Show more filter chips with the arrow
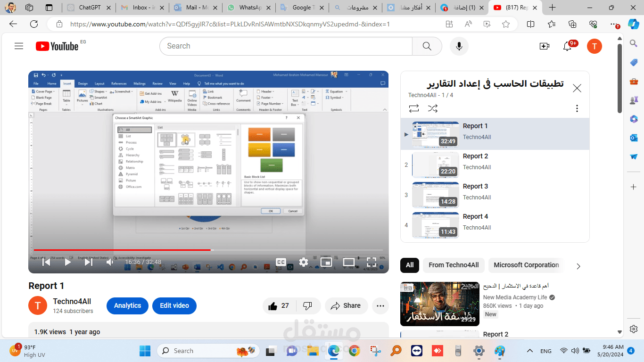The image size is (644, 362). coord(578,266)
